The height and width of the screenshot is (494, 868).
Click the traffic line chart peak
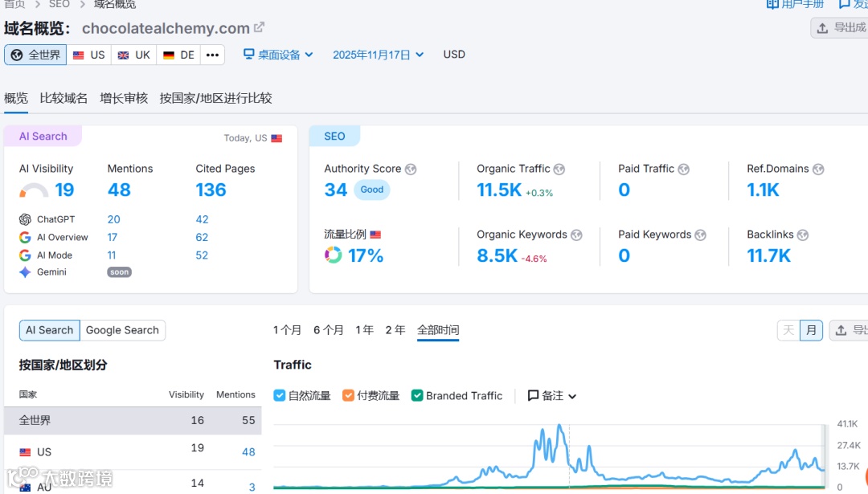[x=559, y=426]
